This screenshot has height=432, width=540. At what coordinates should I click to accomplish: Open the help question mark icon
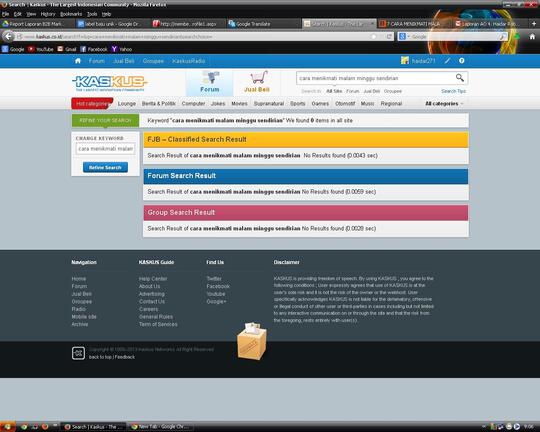pyautogui.click(x=461, y=61)
